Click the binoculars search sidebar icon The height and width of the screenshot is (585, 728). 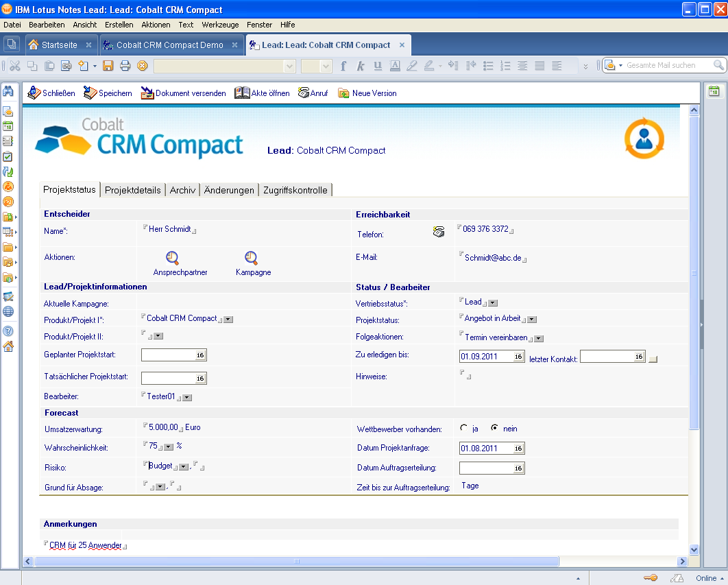coord(8,91)
